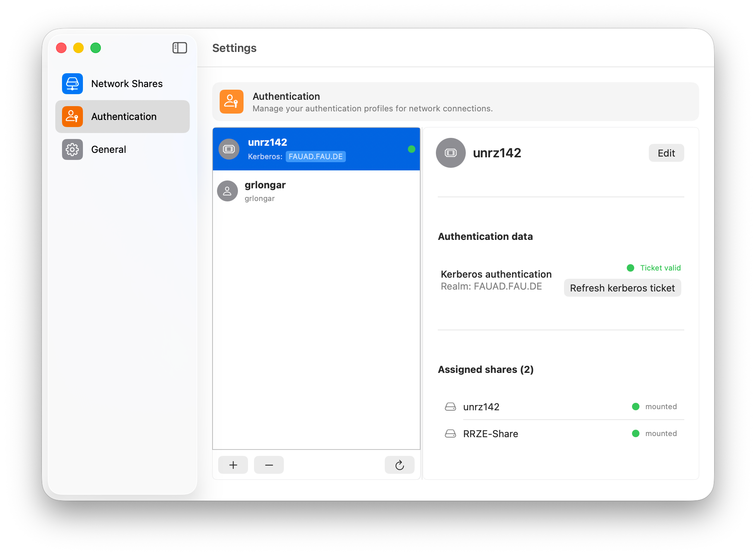Toggle the sidebar visibility control
Viewport: 756px width, 556px height.
[180, 48]
